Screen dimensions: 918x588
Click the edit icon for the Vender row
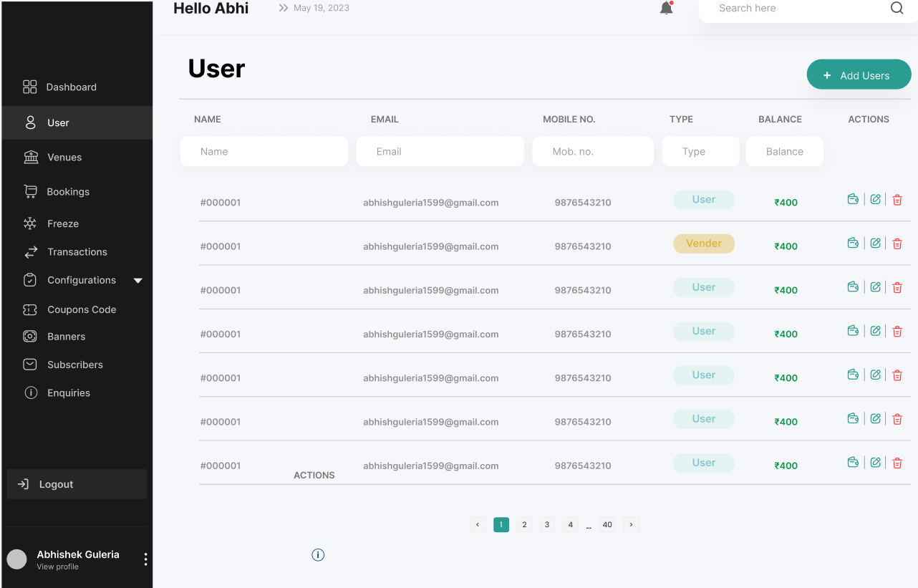coord(875,243)
